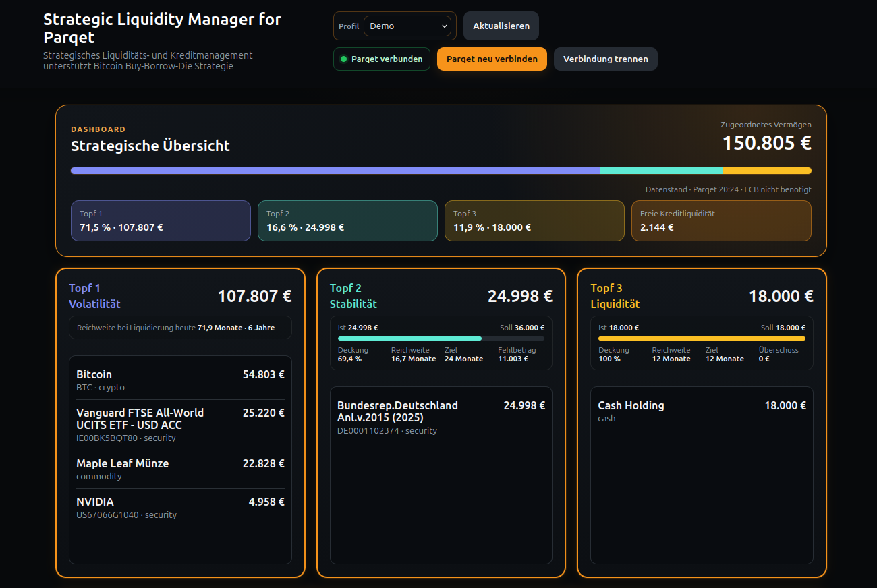Click the Deckung 100 % value
Viewport: 877px width, 588px height.
(x=609, y=359)
